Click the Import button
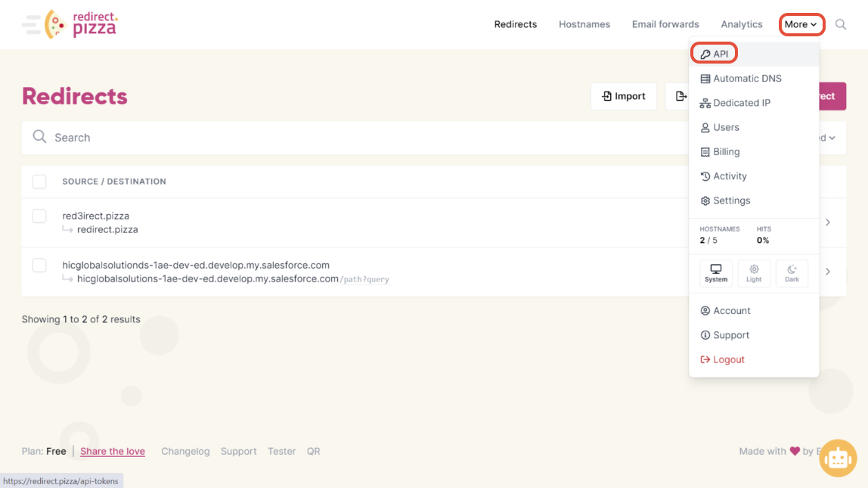The image size is (868, 488). coord(624,96)
